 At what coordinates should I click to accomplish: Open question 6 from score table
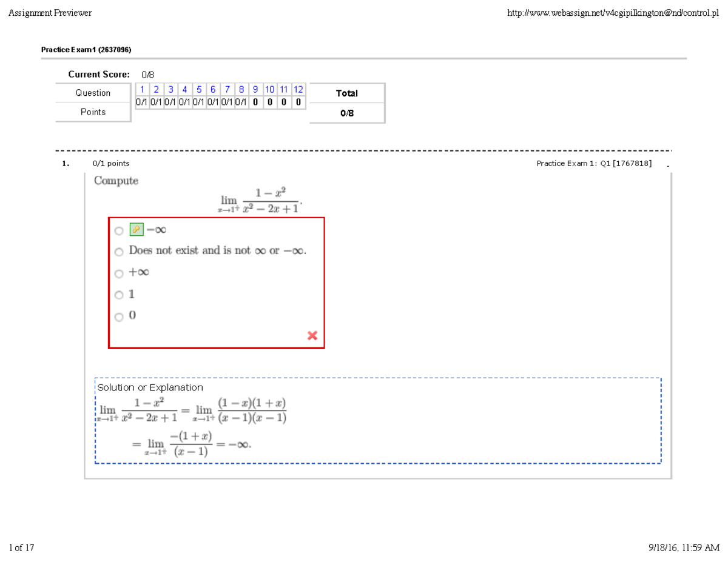tap(213, 90)
